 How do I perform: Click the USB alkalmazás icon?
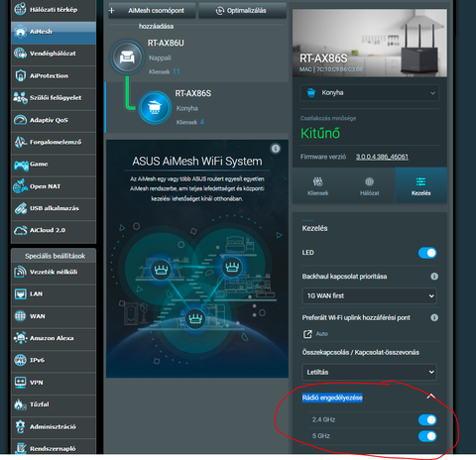20,208
